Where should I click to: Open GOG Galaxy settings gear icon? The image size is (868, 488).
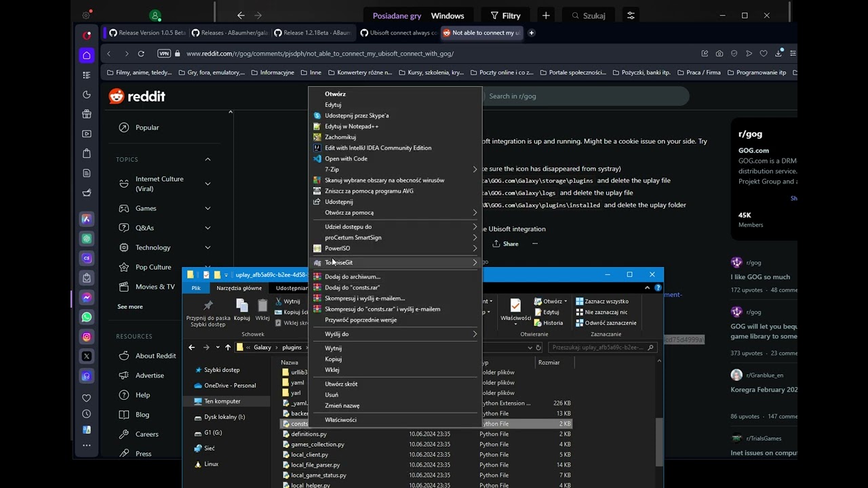(x=86, y=15)
